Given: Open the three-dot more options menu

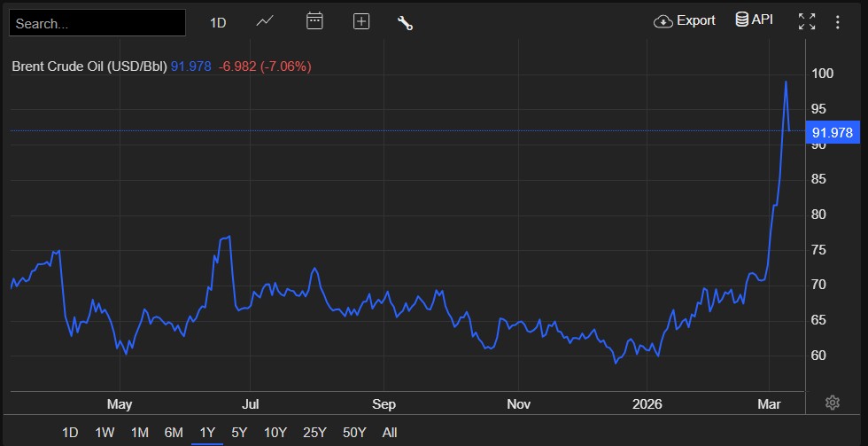Looking at the screenshot, I should (838, 22).
